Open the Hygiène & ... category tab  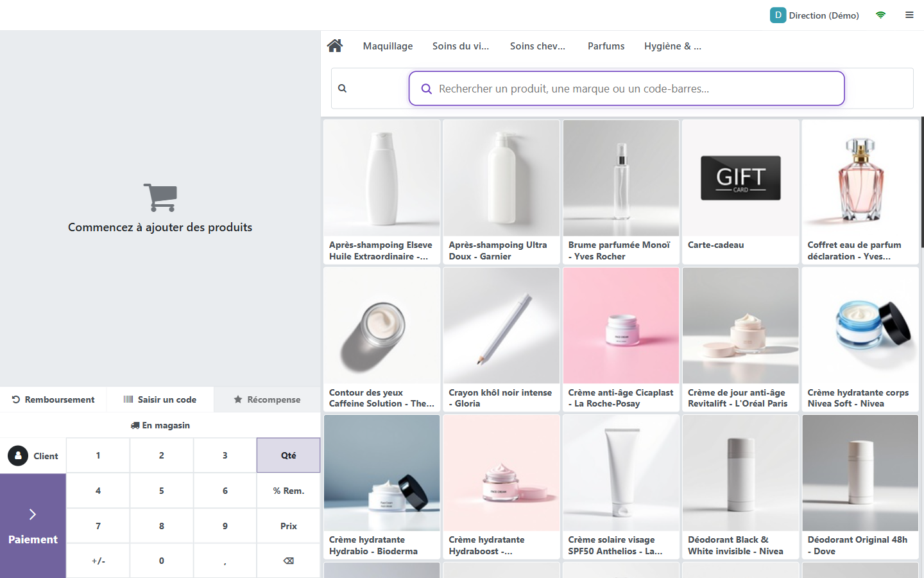[x=672, y=46]
